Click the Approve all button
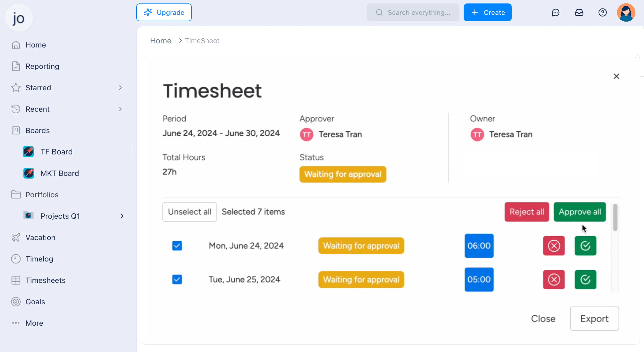 (x=580, y=212)
